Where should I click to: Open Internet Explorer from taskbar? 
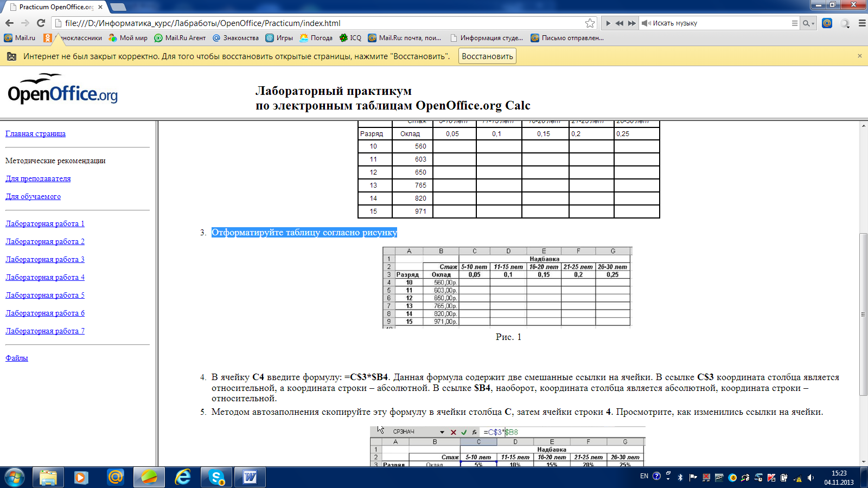183,477
